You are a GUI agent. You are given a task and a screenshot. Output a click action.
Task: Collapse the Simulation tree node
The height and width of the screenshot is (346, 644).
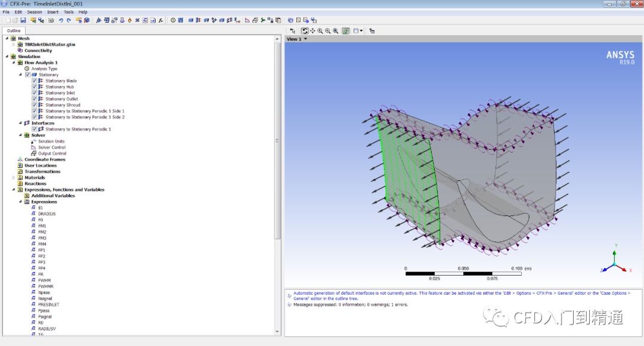pos(7,56)
